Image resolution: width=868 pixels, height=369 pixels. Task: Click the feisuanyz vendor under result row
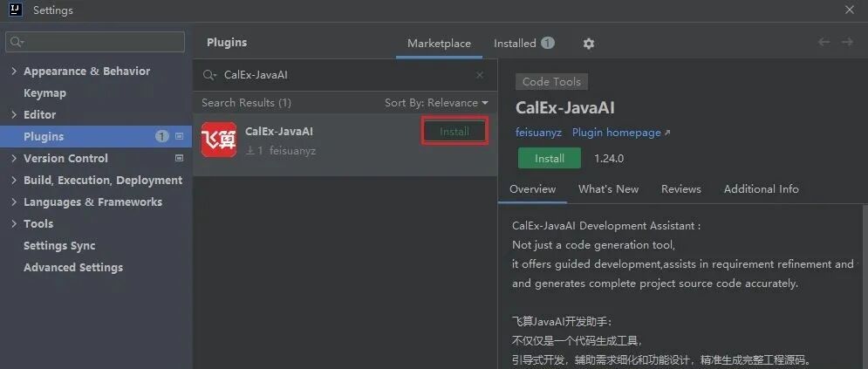293,150
